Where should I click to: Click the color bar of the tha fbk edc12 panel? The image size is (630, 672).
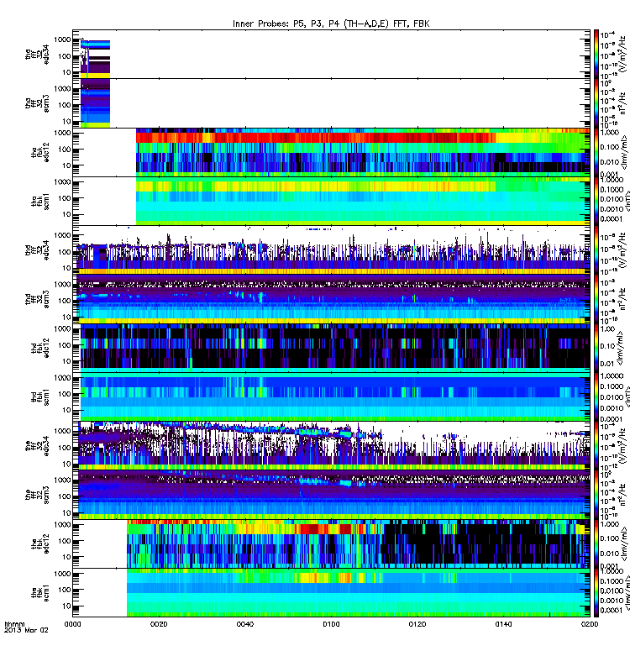coord(596,152)
